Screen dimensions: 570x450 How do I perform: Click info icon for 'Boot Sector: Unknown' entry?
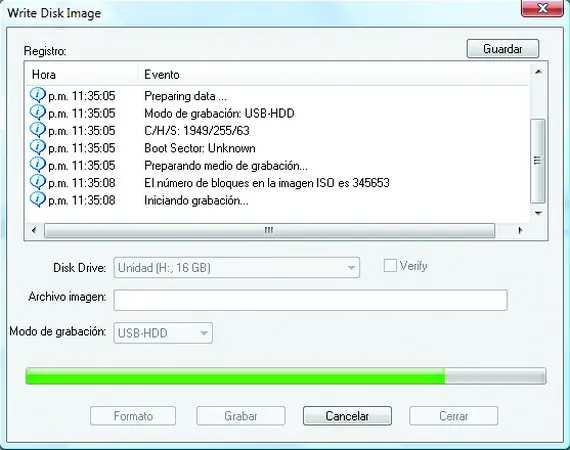point(37,148)
